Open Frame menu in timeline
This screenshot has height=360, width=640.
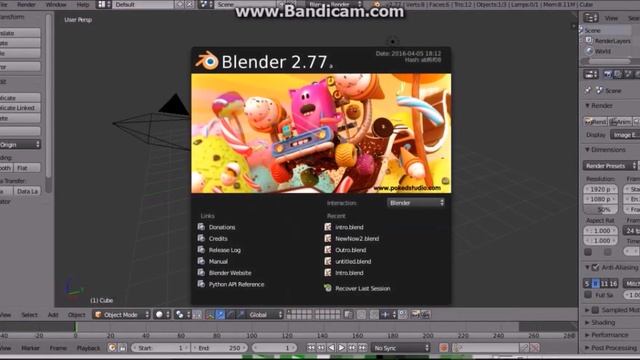coord(58,348)
